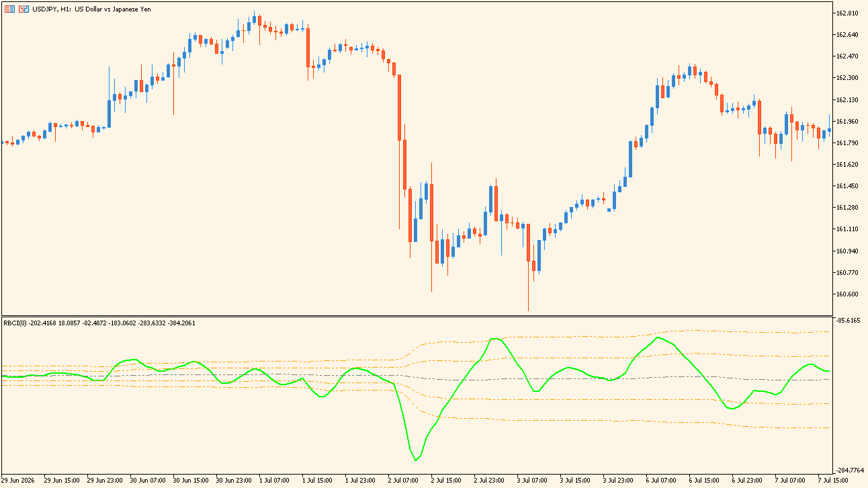
Task: Click the 3 Jul 23:00 time label
Action: pyautogui.click(x=619, y=481)
